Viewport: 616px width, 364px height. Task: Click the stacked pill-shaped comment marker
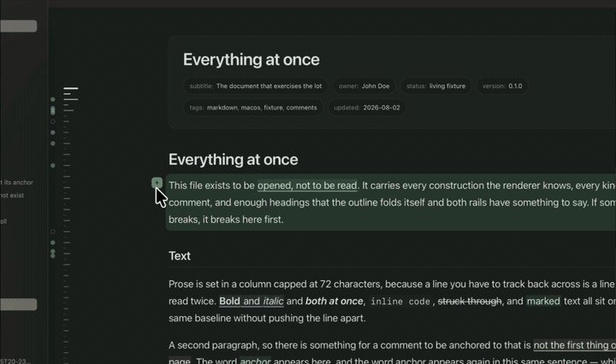pyautogui.click(x=53, y=110)
